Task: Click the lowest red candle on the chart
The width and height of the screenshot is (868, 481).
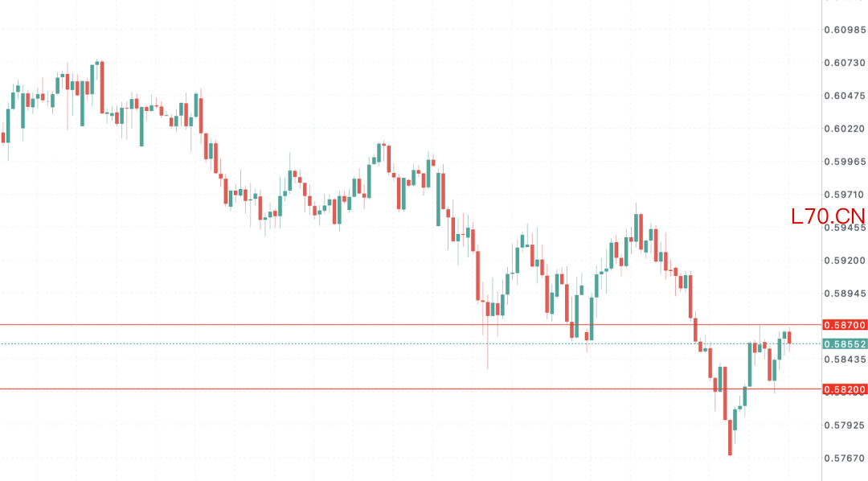Action: coord(730,437)
